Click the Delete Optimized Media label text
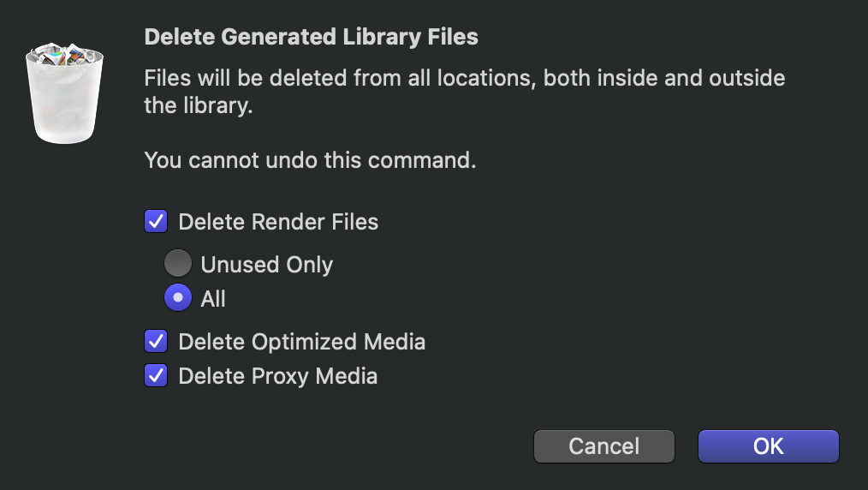868x490 pixels. click(301, 342)
